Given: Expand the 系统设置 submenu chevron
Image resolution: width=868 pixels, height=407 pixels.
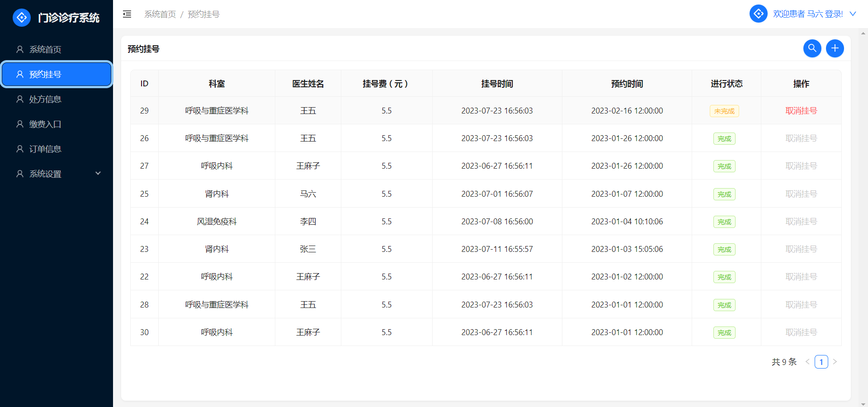Looking at the screenshot, I should click(98, 173).
